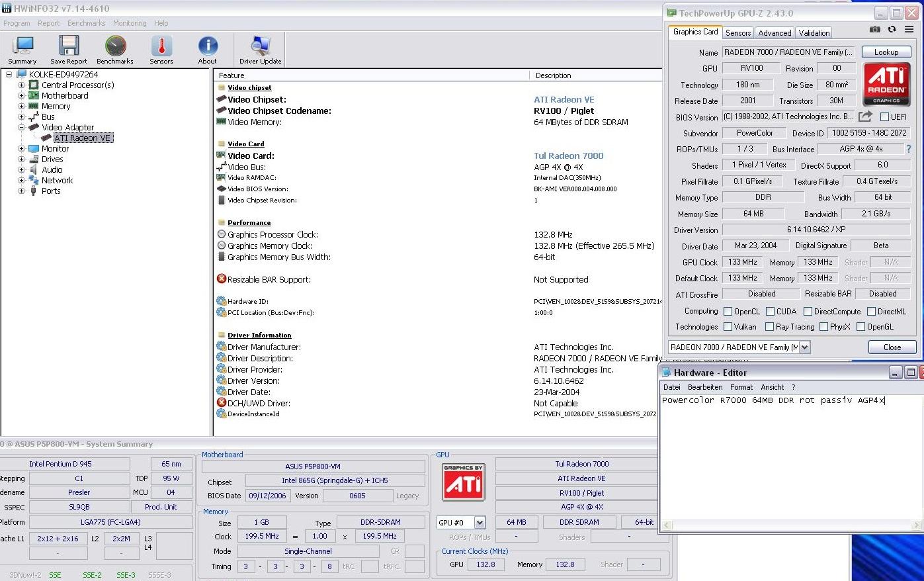Expand the Drives tree node
Screen dimensions: 924x581
tap(21, 159)
